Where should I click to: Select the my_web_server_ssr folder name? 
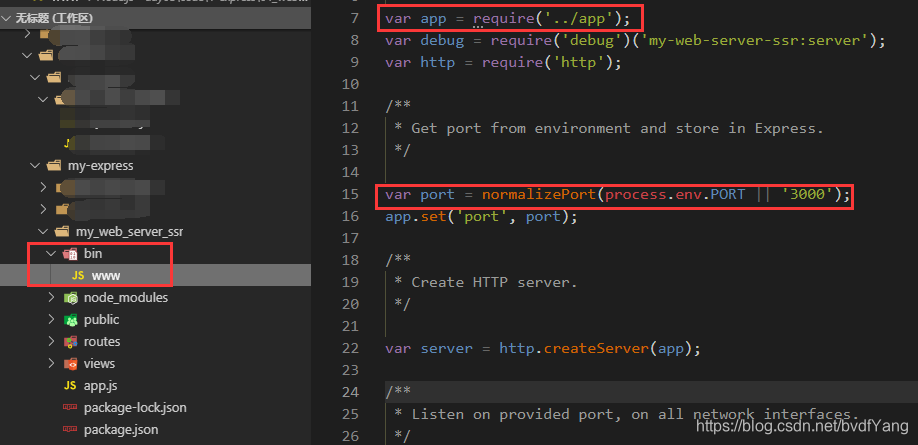pos(129,232)
